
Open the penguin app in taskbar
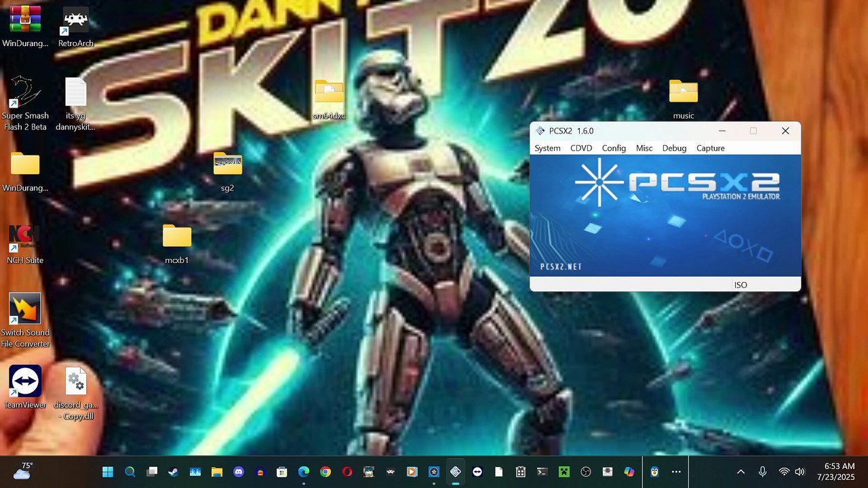tap(654, 472)
